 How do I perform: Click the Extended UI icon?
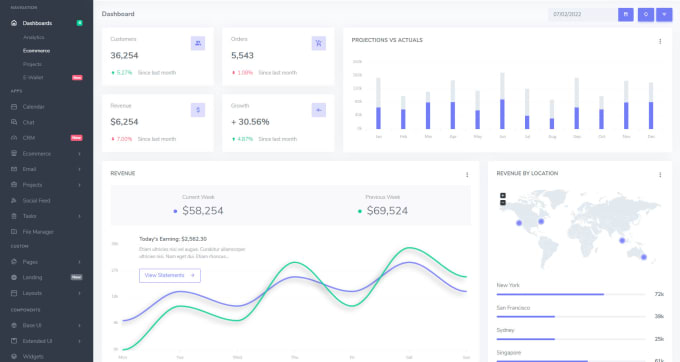[14, 341]
